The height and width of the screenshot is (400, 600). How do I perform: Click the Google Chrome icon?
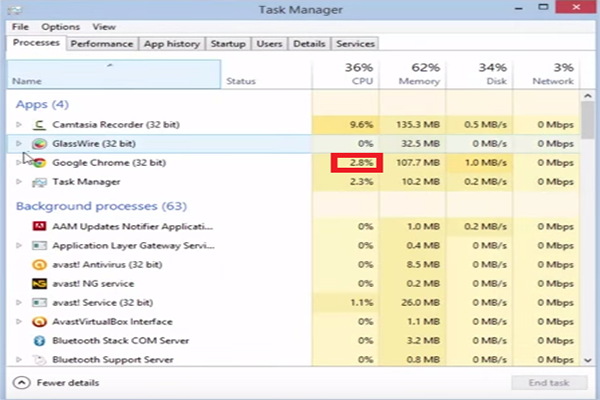coord(39,163)
